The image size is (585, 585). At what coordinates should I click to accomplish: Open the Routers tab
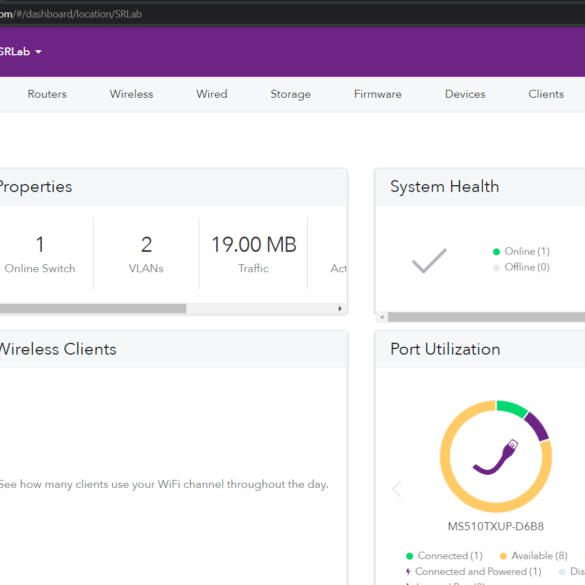pos(47,94)
